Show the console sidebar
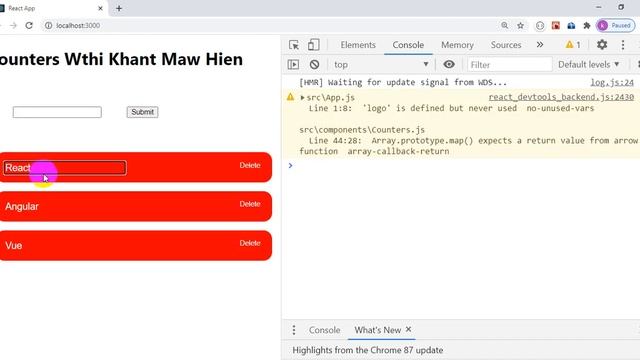The width and height of the screenshot is (640, 360). click(x=293, y=64)
